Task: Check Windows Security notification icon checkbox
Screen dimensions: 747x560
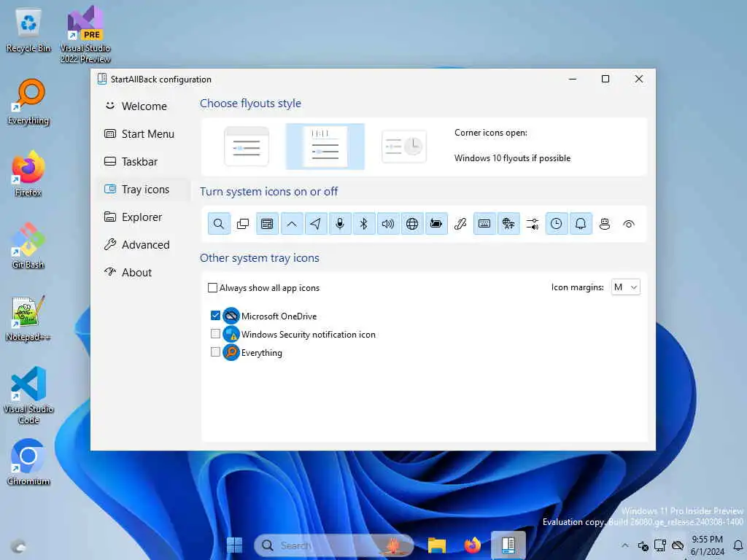Action: pyautogui.click(x=215, y=334)
